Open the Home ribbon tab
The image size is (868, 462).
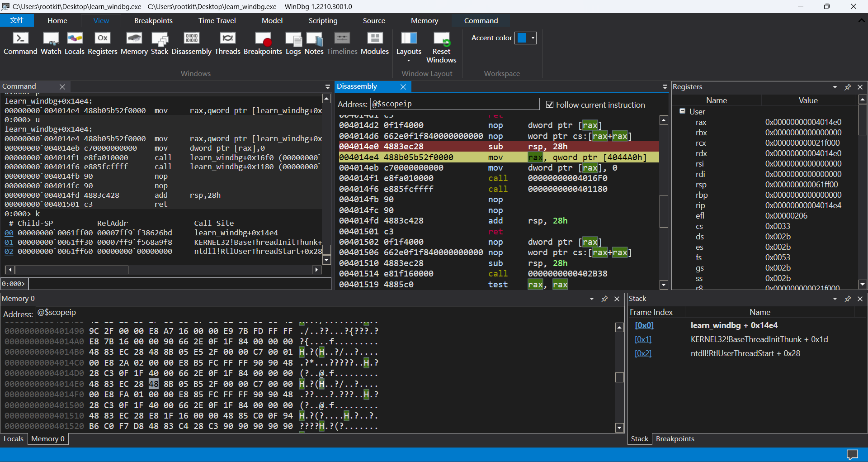point(57,20)
